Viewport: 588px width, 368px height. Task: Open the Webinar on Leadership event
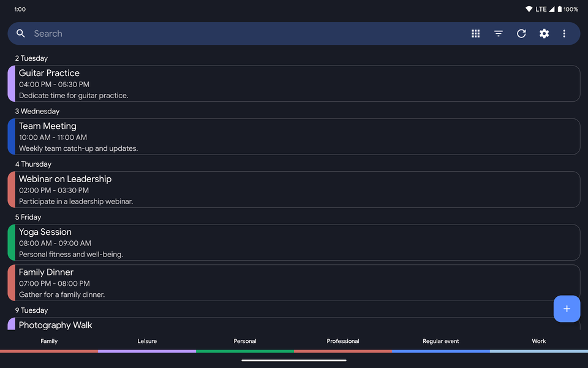294,190
